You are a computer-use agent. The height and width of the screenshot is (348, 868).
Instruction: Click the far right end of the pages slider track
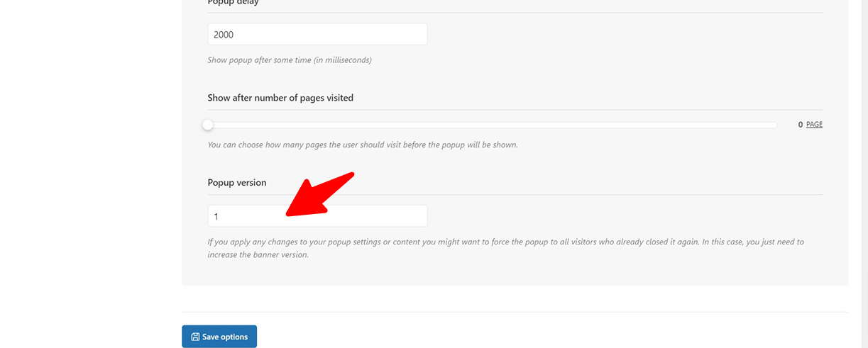[x=775, y=125]
